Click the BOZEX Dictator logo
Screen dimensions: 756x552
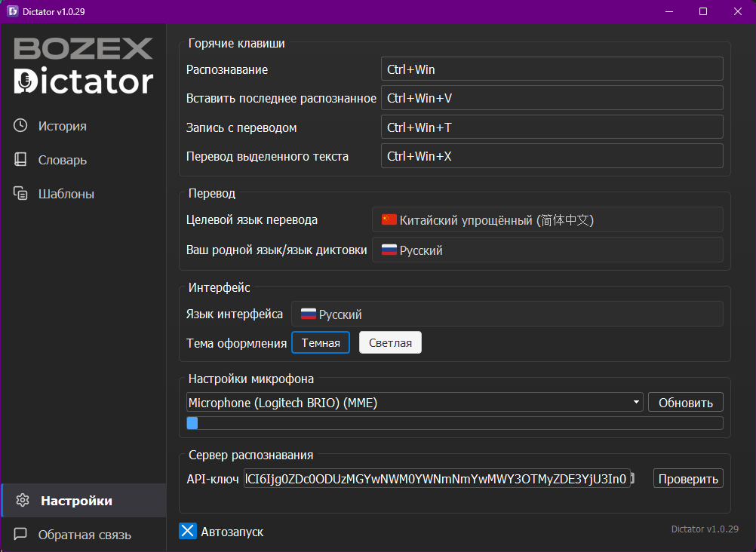(84, 66)
